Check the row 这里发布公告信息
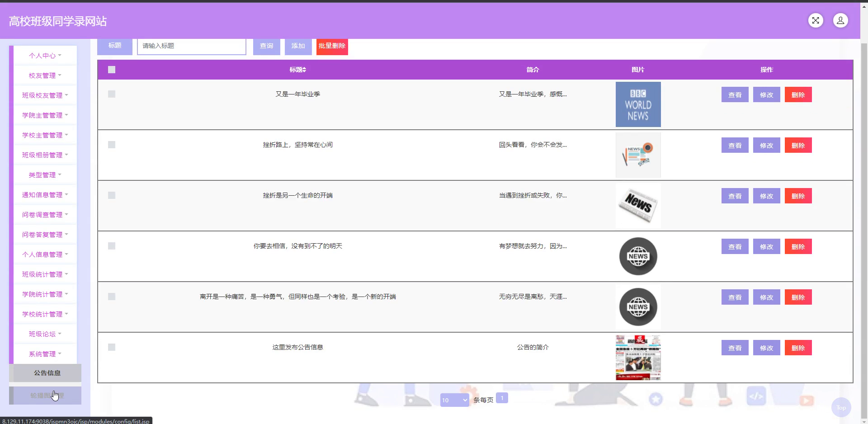Screen dimensions: 868x424 pos(112,347)
